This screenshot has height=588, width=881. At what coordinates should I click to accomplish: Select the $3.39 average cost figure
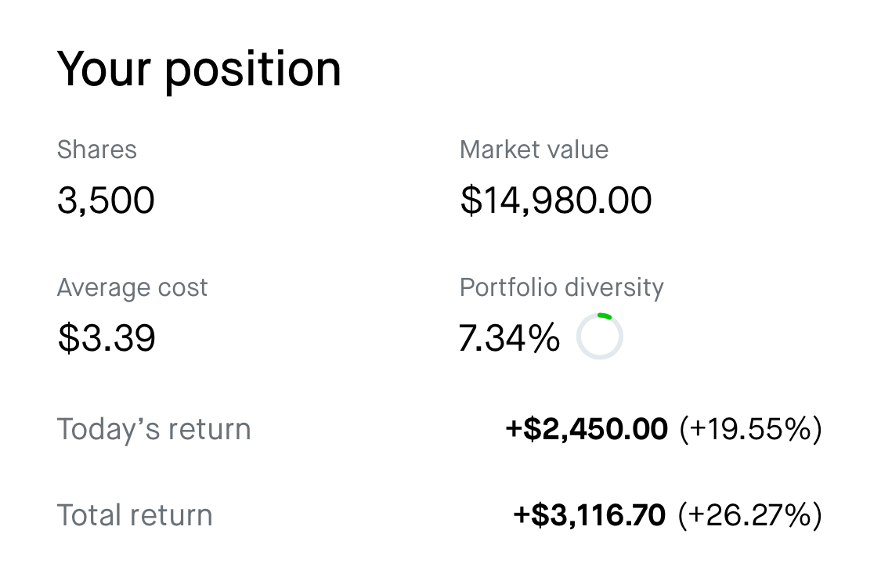pos(107,338)
